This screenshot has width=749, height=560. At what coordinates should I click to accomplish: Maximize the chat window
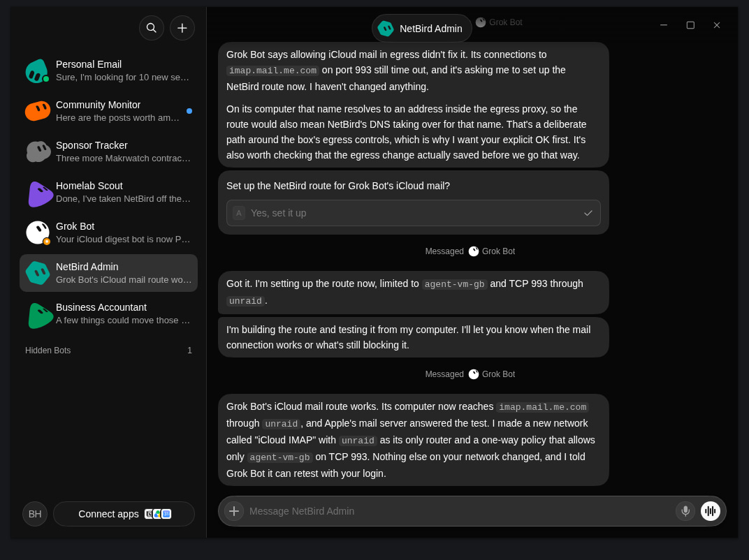click(690, 25)
